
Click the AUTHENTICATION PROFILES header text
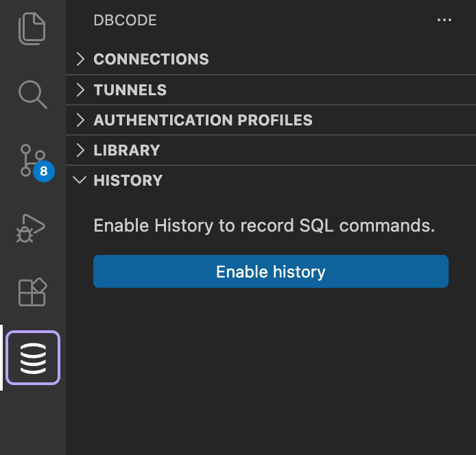pos(203,120)
